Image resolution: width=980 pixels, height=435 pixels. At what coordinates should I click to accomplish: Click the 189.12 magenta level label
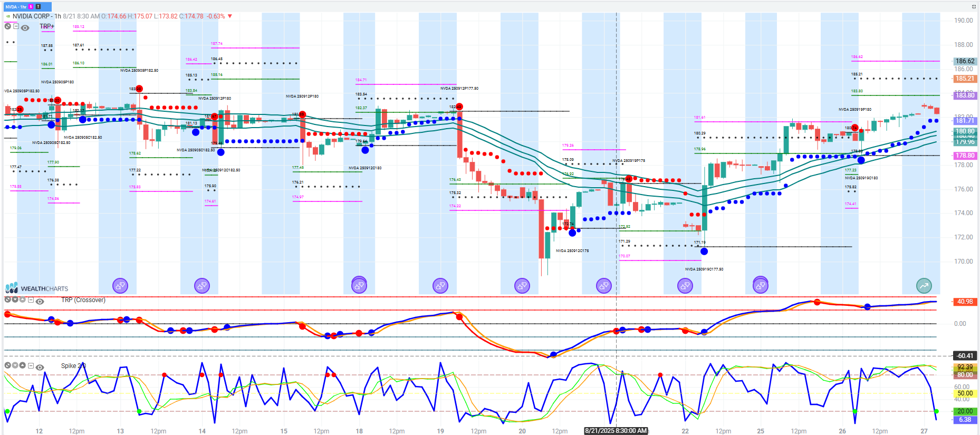[x=79, y=27]
